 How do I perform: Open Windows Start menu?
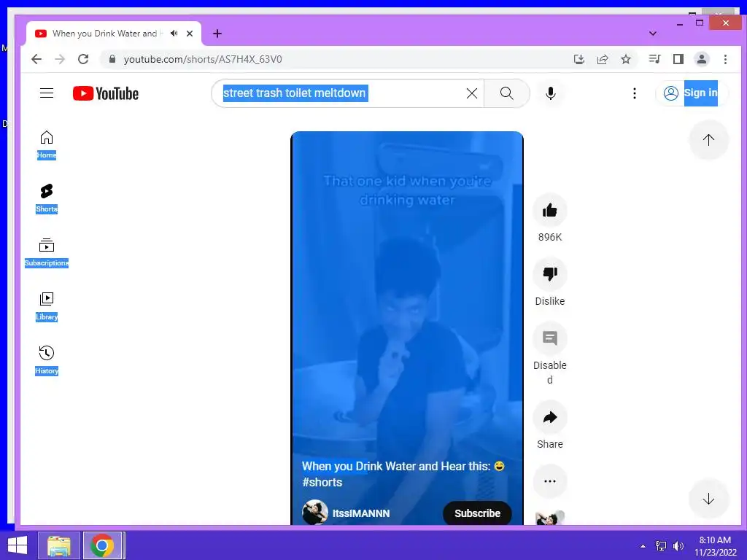click(18, 545)
